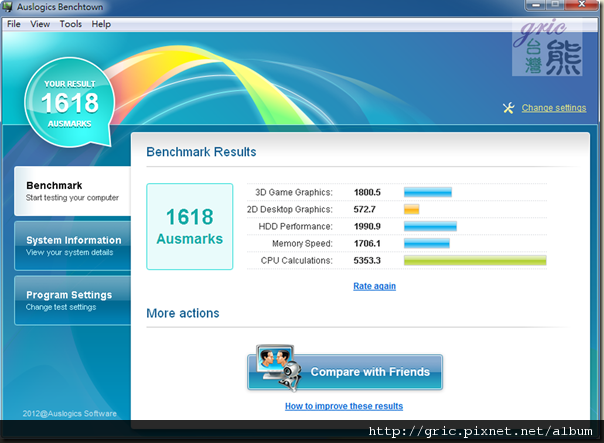Click the HDD Performance score bar
This screenshot has height=443, width=604.
[x=430, y=226]
